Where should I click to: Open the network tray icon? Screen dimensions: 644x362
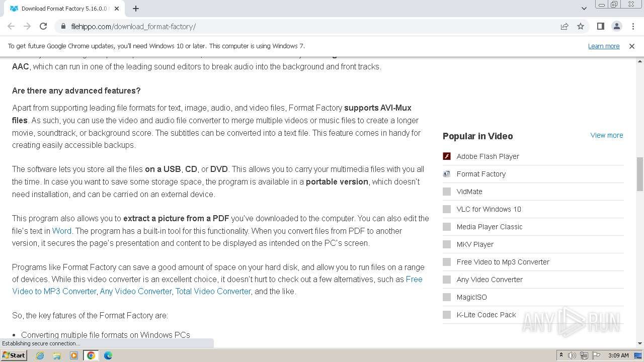pos(584,355)
